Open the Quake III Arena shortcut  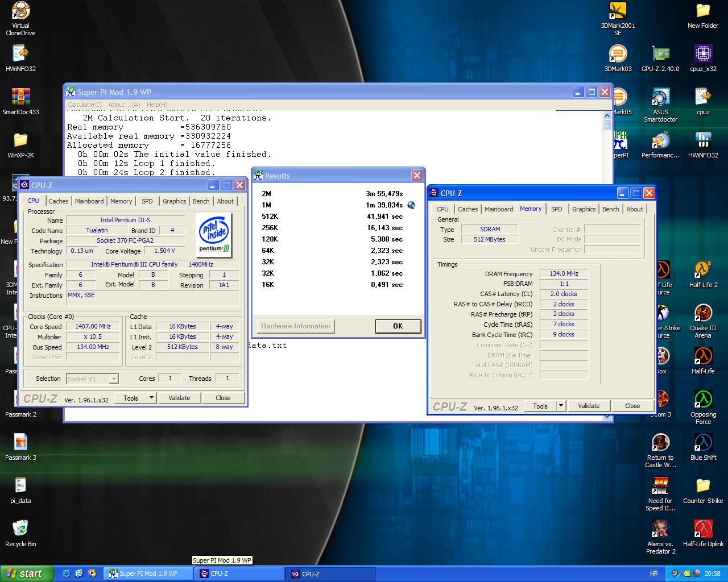click(703, 314)
